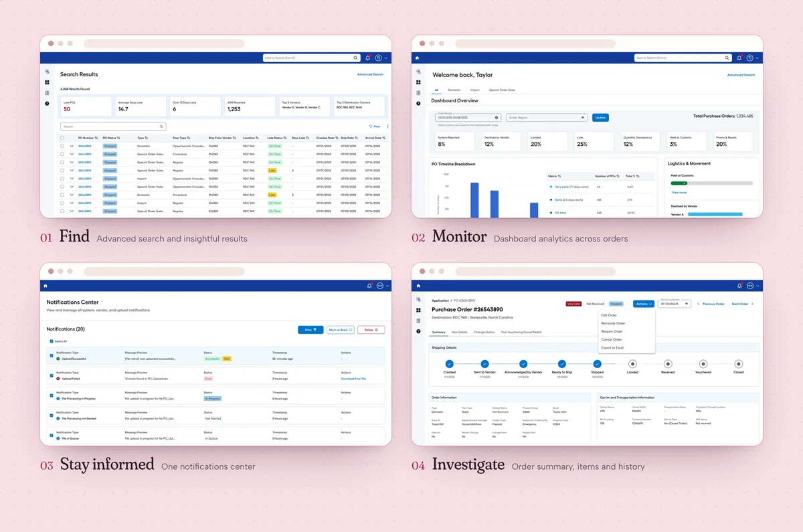Click Mark as Read in Notifications Center
803x532 pixels.
point(340,330)
